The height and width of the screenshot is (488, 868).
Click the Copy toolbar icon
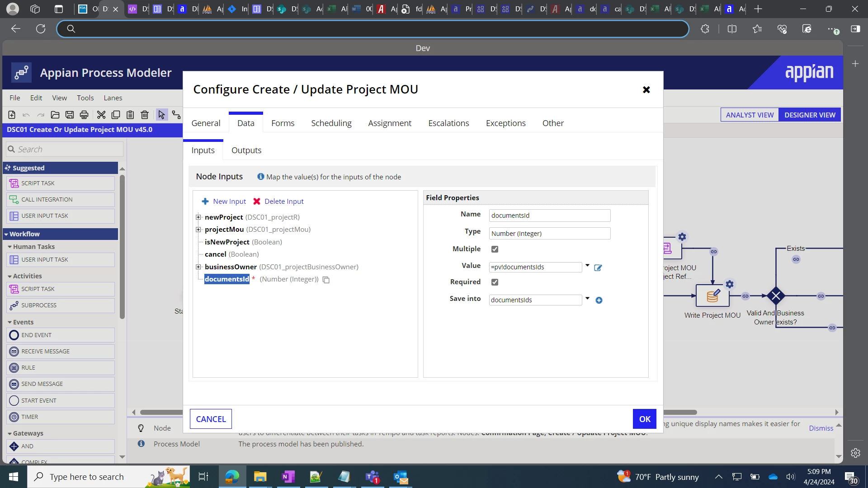click(x=116, y=115)
